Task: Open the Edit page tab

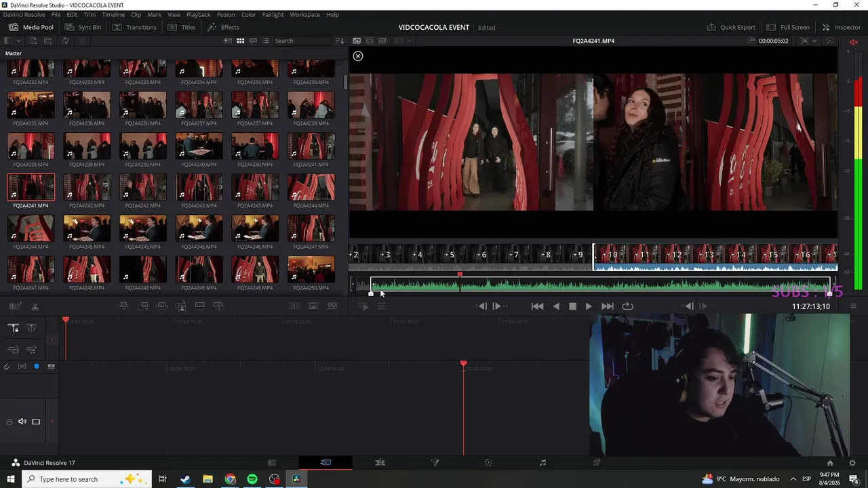Action: [380, 462]
